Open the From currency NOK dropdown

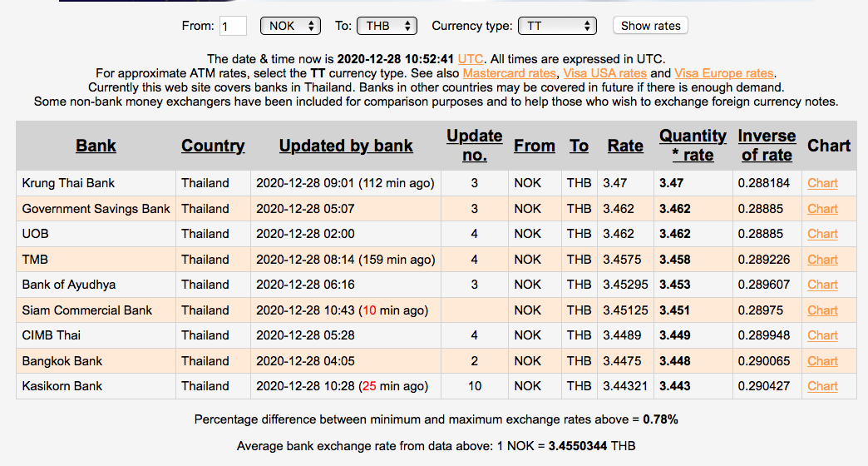[290, 26]
